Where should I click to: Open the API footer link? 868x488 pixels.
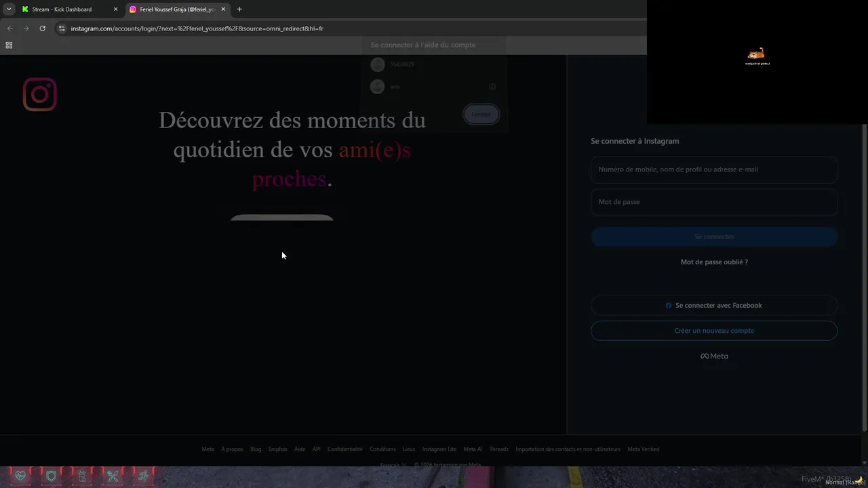tap(316, 449)
